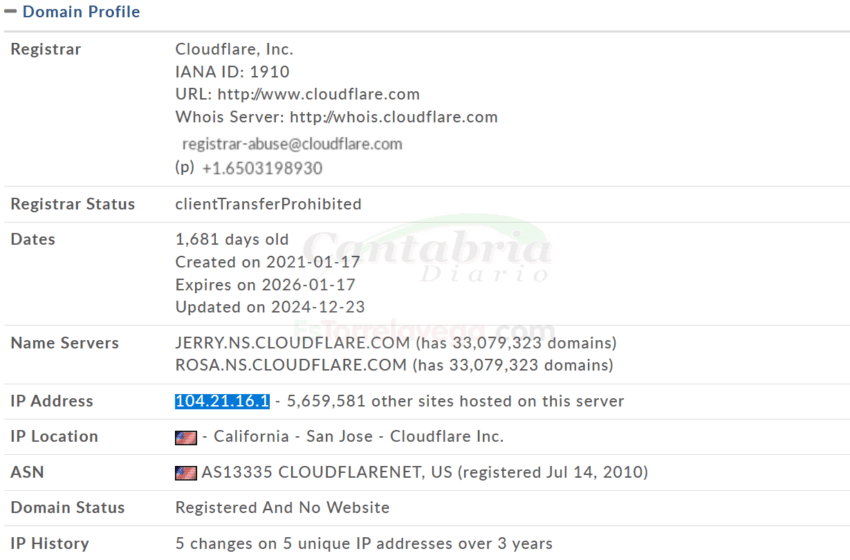Click the highlighted IP address 104.21.16.1
This screenshot has height=560, width=850.
pos(222,401)
